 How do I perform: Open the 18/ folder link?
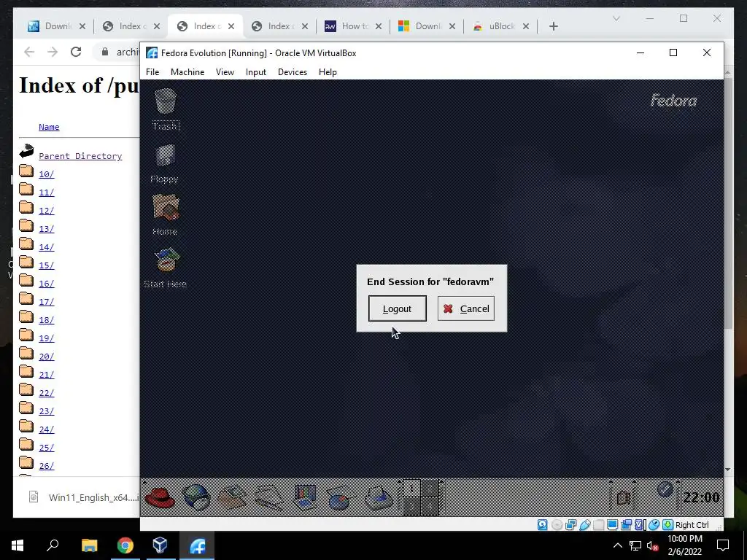click(46, 320)
